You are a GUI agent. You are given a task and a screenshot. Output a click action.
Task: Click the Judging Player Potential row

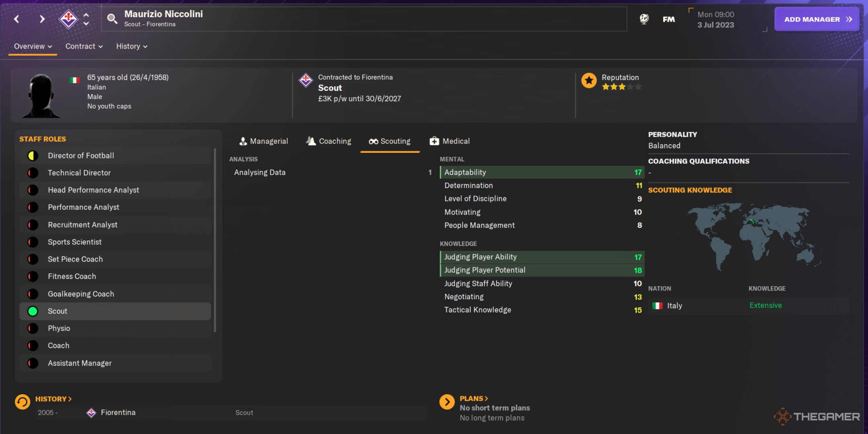click(542, 270)
